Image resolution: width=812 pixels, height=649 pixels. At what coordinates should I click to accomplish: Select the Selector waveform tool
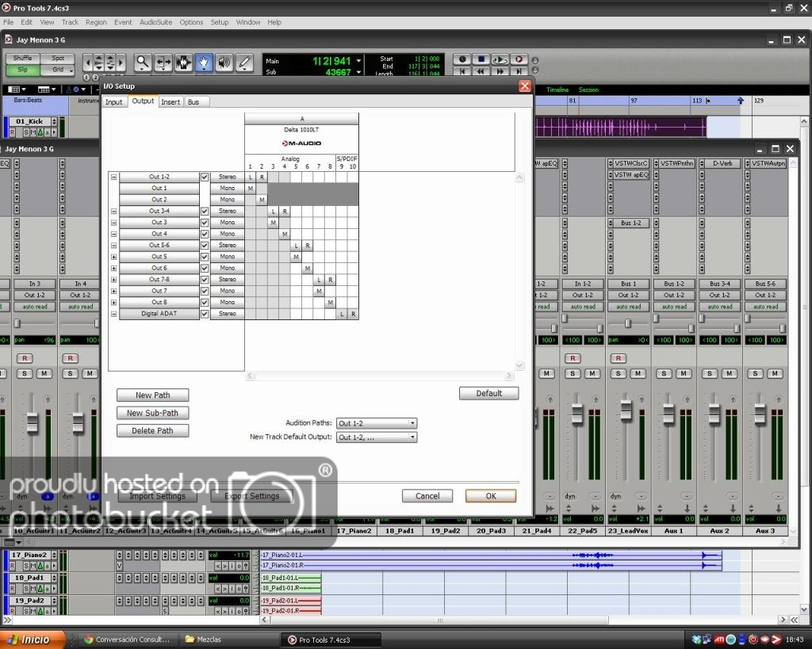coord(184,62)
